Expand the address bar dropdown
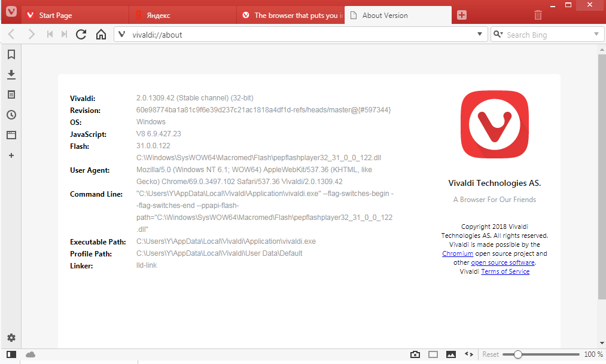The image size is (606, 364). [480, 34]
